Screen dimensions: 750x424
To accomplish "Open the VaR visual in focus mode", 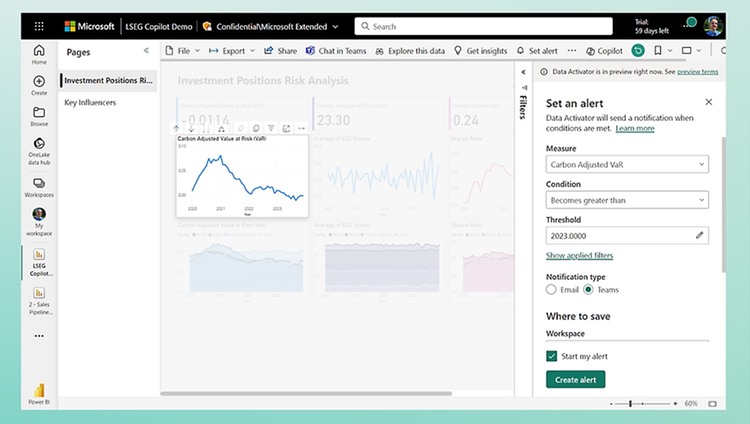I will [286, 128].
